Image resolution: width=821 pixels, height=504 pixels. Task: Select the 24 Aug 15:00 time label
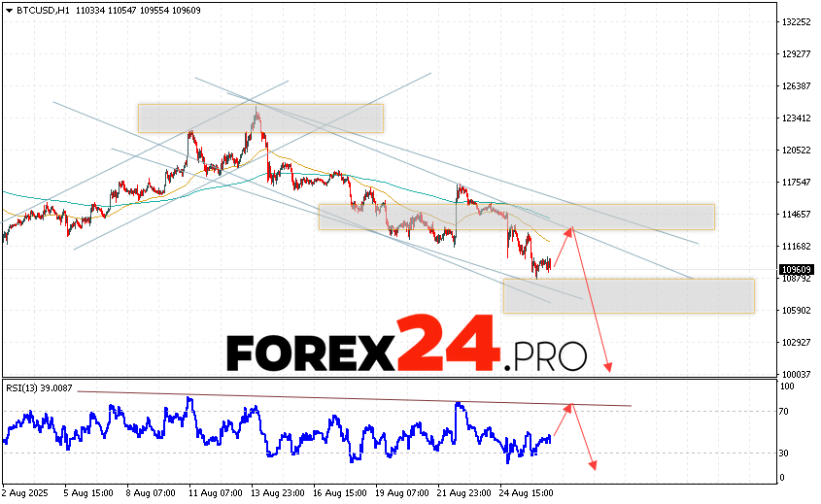tap(527, 492)
